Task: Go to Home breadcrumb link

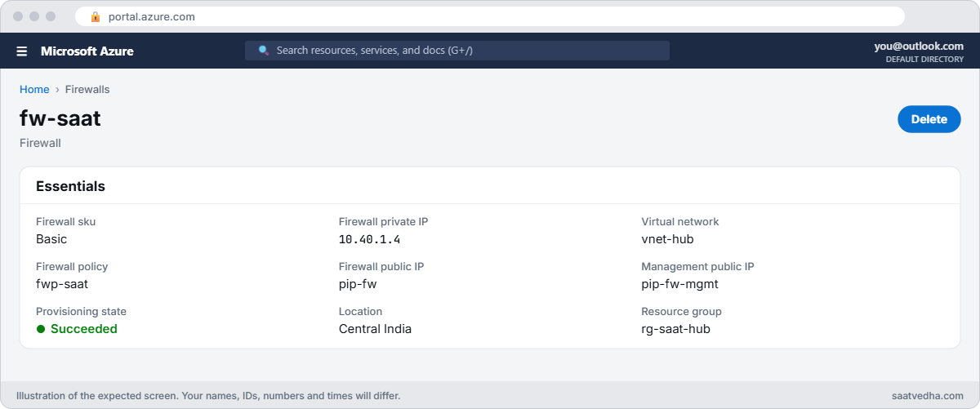Action: click(x=34, y=89)
